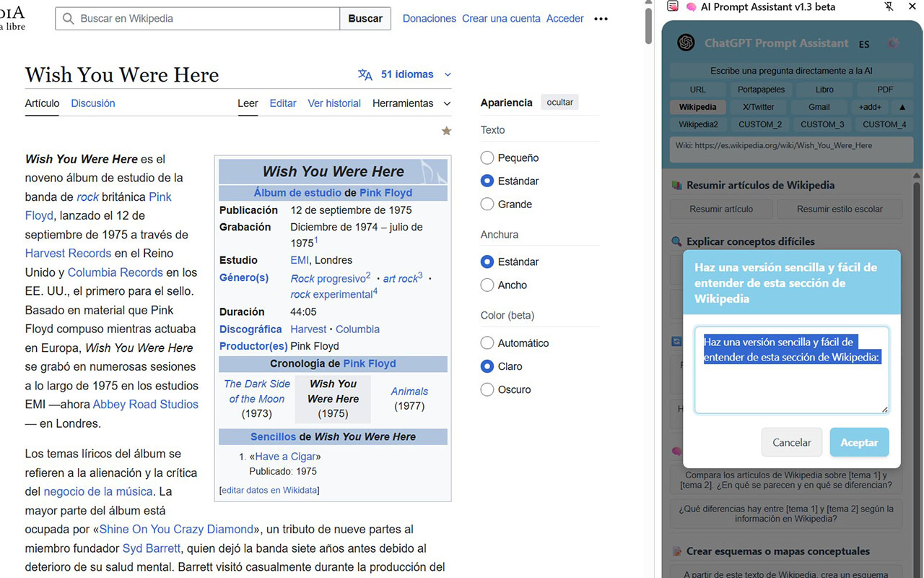Image resolution: width=924 pixels, height=578 pixels.
Task: Select the Libro category in the assistant
Action: [824, 90]
